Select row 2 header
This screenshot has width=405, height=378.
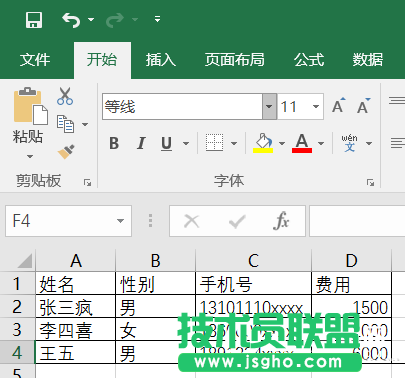pyautogui.click(x=18, y=307)
